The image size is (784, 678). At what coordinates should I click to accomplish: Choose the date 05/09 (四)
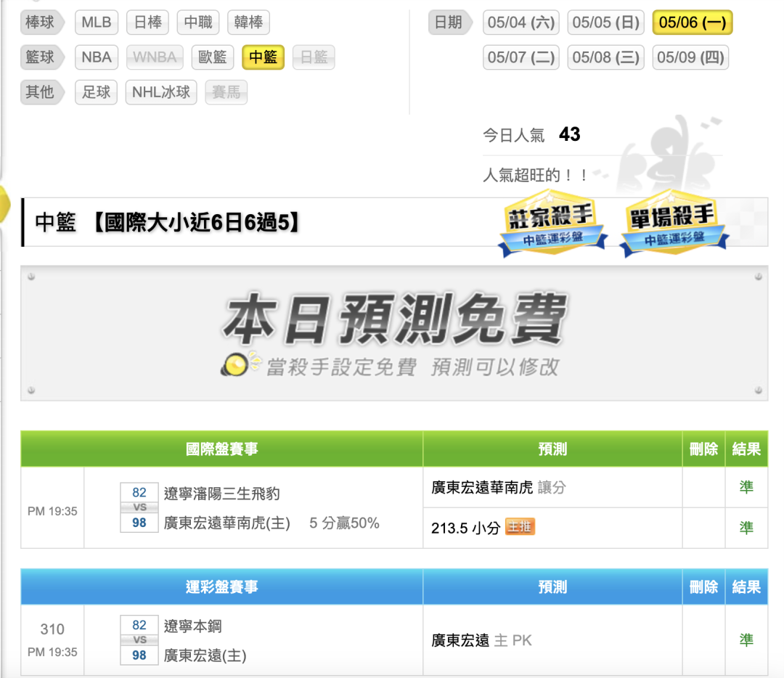[690, 57]
